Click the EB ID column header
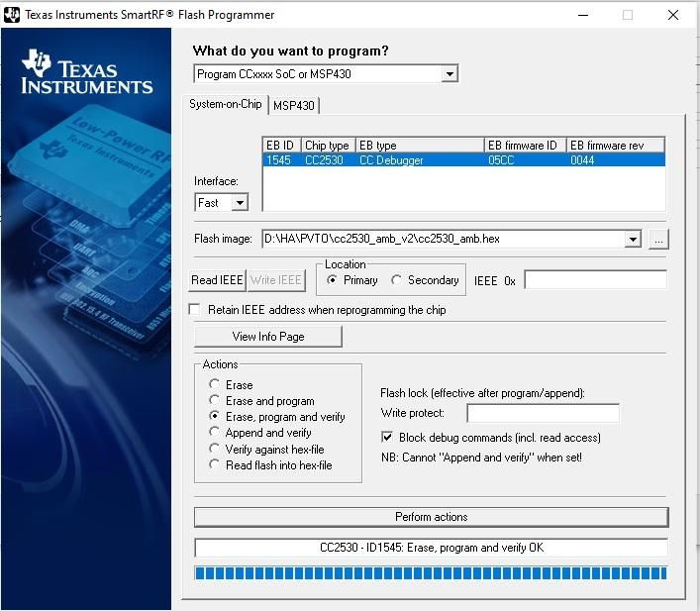Screen dimensions: 700x611 [x=282, y=146]
